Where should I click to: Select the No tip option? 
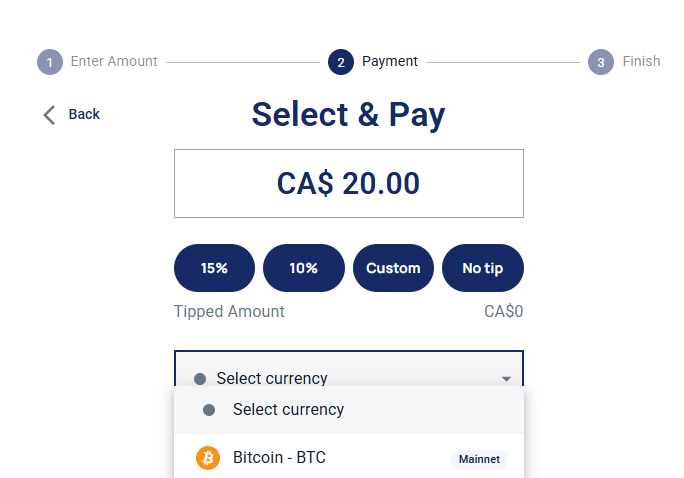(x=482, y=268)
